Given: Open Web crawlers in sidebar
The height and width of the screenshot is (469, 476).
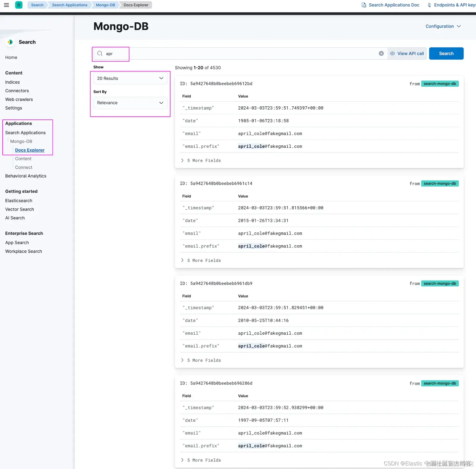Looking at the screenshot, I should (19, 99).
